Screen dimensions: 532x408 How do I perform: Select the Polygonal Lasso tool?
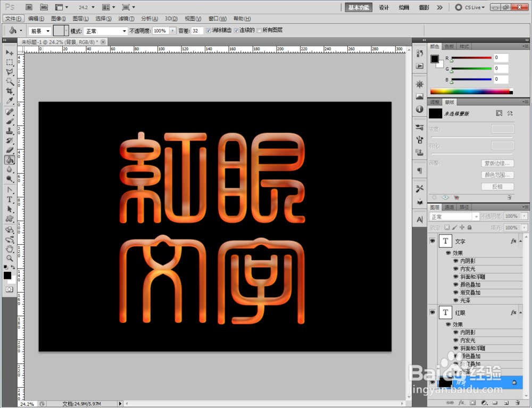point(10,72)
